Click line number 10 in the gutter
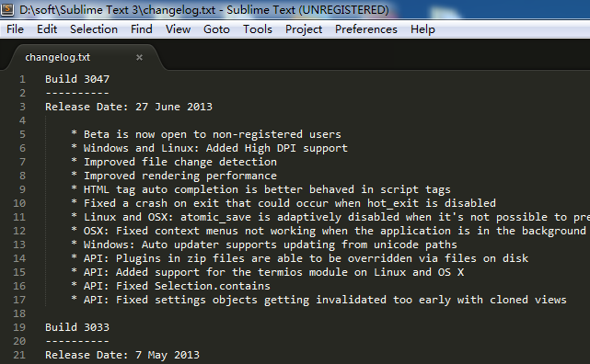This screenshot has width=590, height=364. tap(19, 203)
